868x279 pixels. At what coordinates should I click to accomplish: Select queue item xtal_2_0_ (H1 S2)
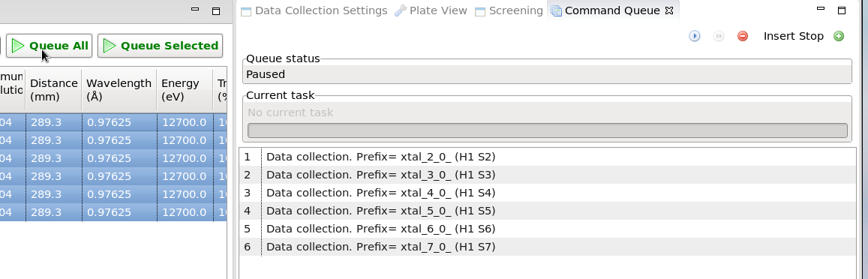[548, 157]
